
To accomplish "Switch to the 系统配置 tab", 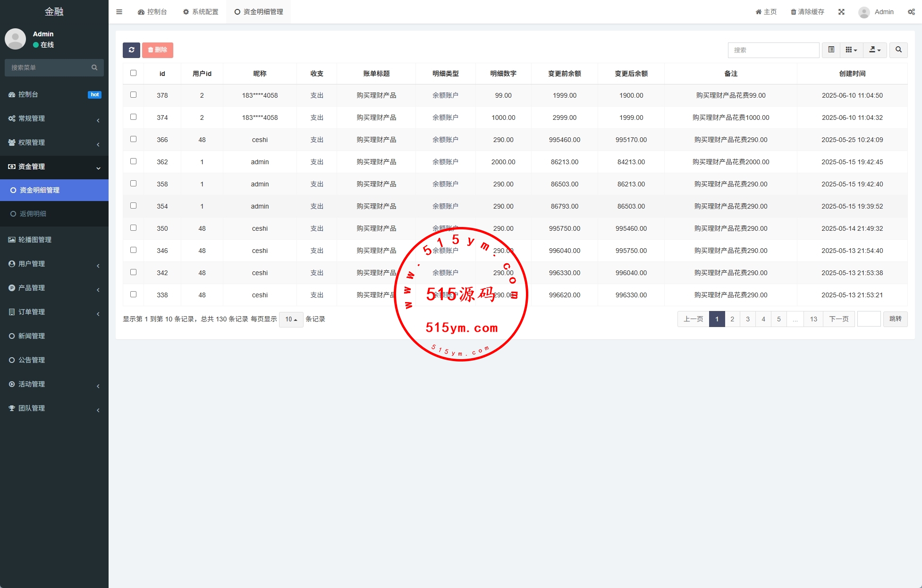I will point(201,12).
